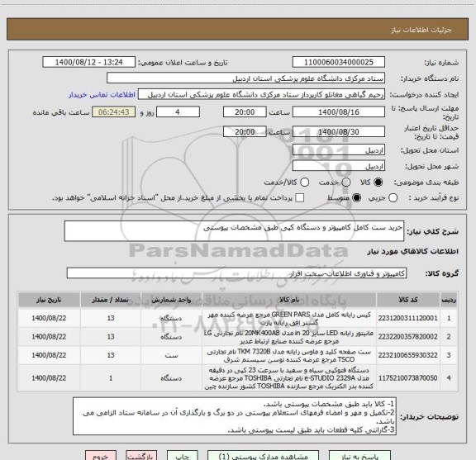Click the جزئیات اطلاعات نیاز page header
The width and height of the screenshot is (476, 460).
[421, 30]
